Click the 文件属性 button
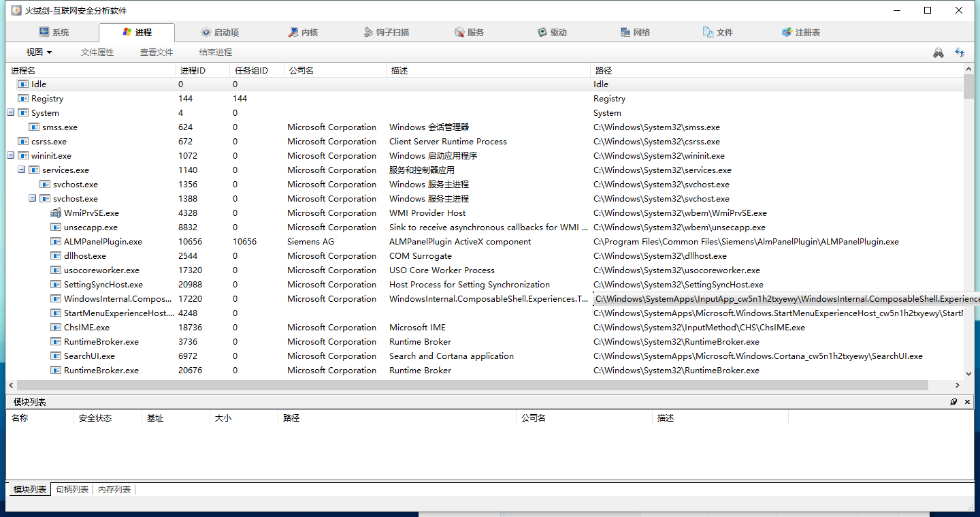 tap(97, 52)
